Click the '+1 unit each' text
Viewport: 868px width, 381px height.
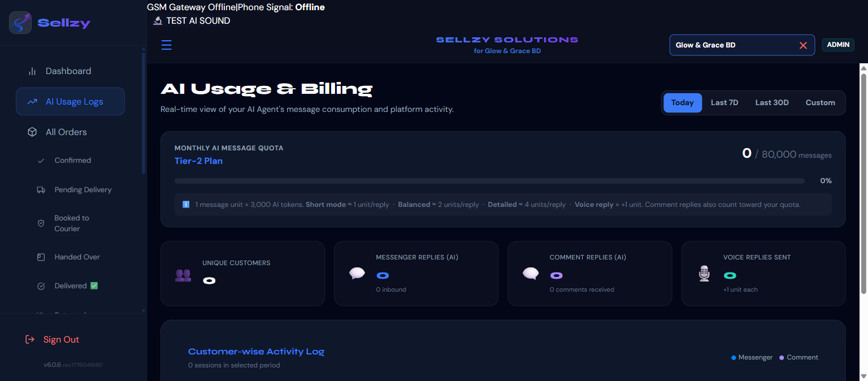click(740, 289)
